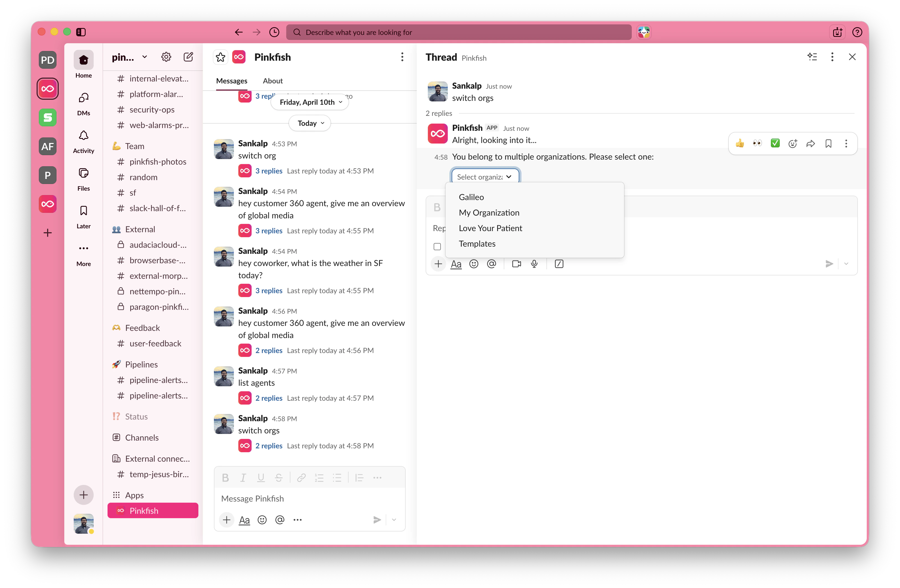Forward the Pinkfish reply
Screen dimensions: 900x588
pos(810,144)
